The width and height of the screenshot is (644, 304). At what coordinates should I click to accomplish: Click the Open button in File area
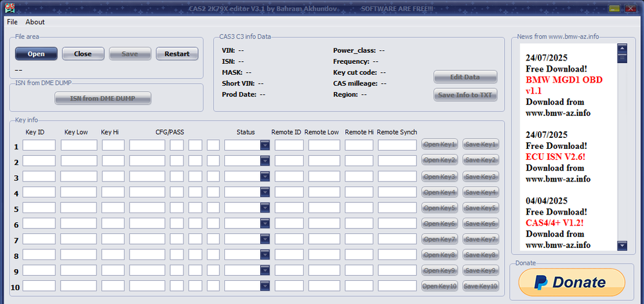36,54
